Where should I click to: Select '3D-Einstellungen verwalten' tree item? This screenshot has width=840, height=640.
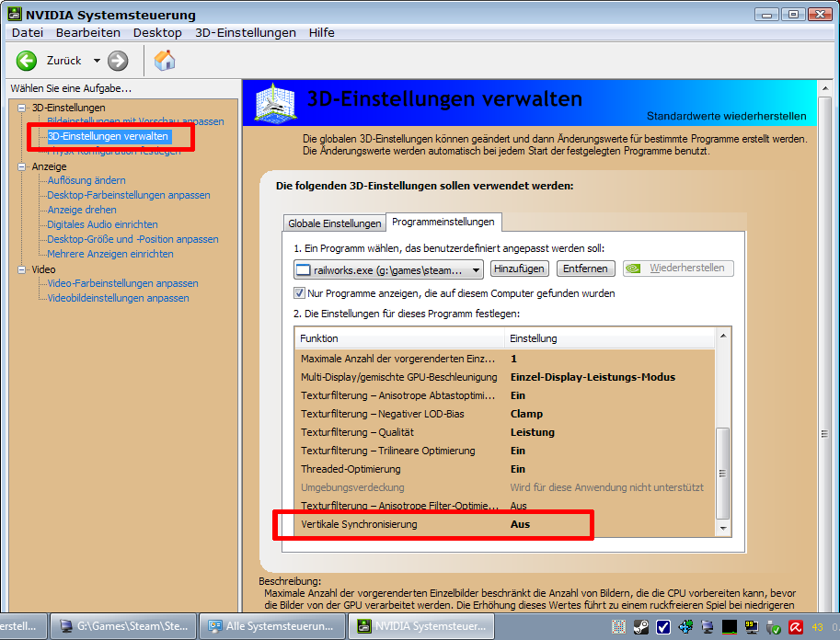[109, 137]
